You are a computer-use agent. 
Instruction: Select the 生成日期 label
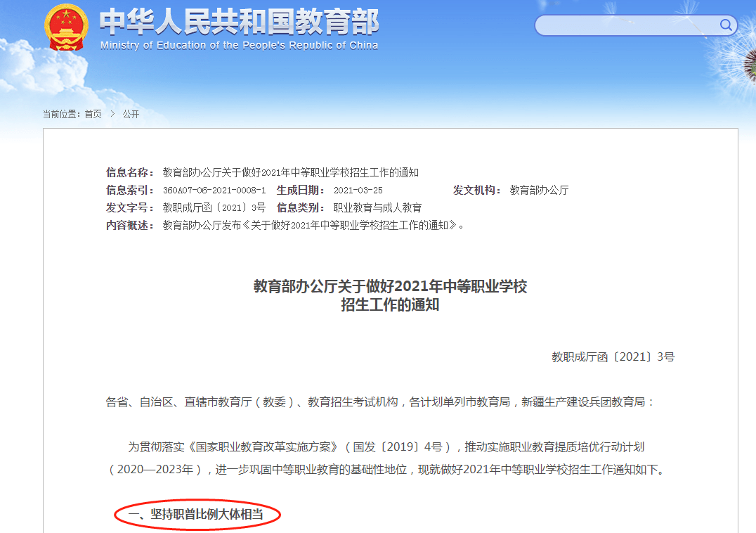pyautogui.click(x=301, y=190)
